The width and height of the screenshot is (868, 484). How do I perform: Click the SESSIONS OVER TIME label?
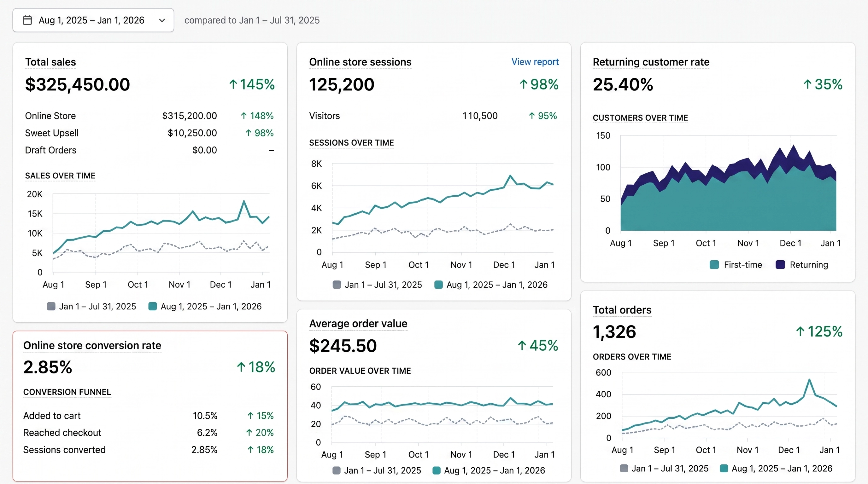click(351, 143)
